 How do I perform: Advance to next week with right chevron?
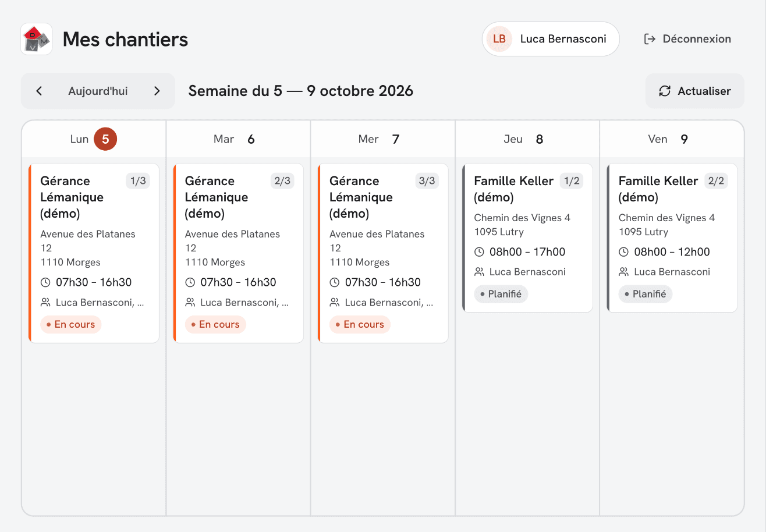click(157, 91)
